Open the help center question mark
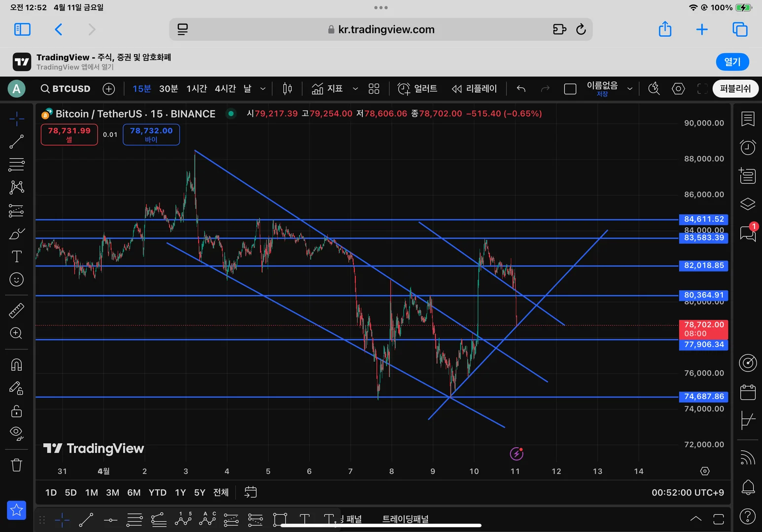Viewport: 762px width, 532px height. tap(748, 516)
